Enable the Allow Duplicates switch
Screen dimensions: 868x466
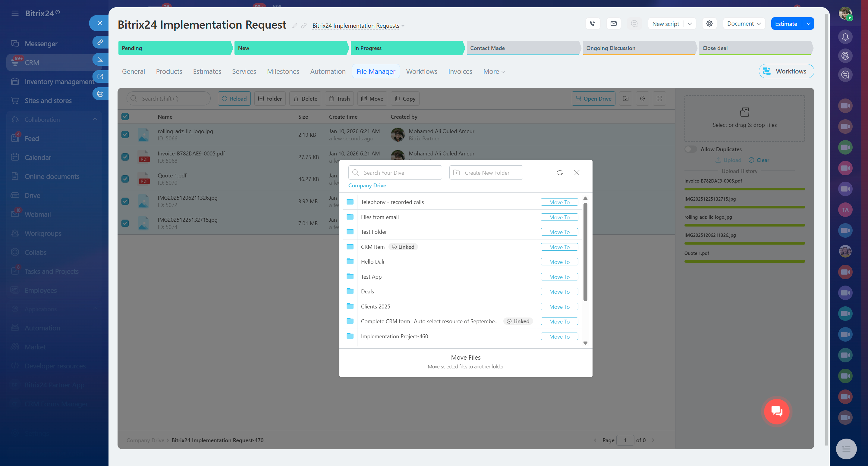pos(690,149)
